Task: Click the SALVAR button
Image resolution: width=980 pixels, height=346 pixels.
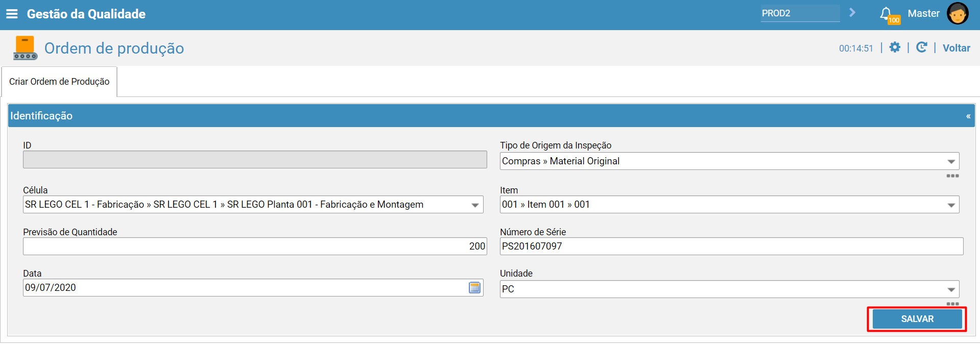Action: pyautogui.click(x=917, y=319)
